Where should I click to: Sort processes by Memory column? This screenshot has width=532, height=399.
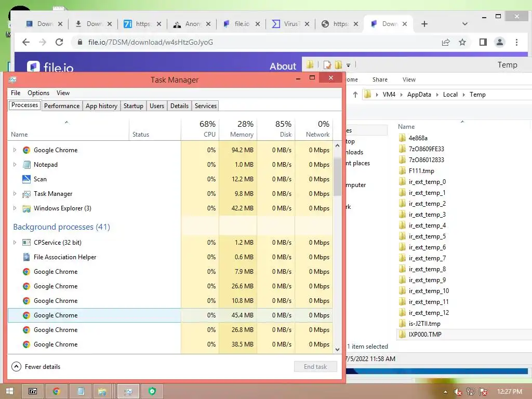pyautogui.click(x=238, y=129)
